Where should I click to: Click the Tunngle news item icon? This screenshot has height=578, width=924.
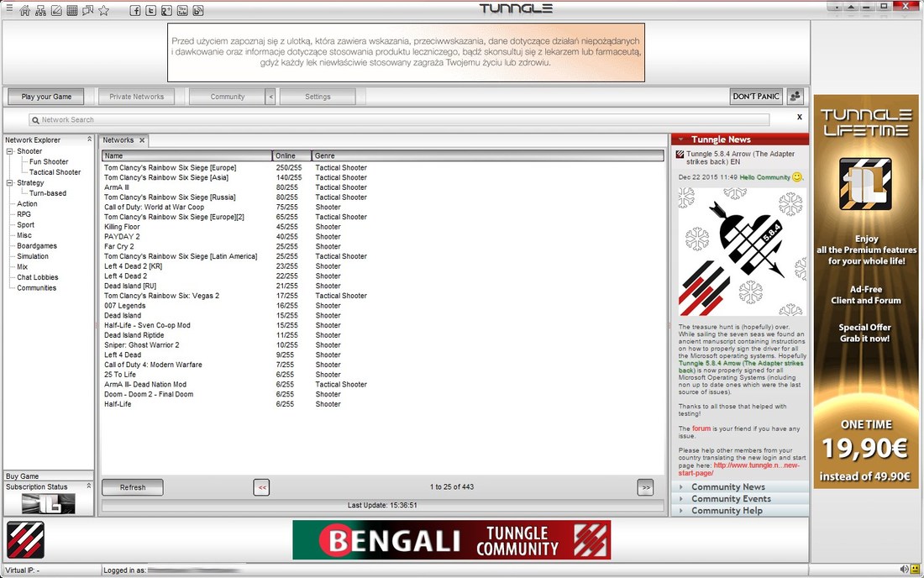[x=680, y=155]
